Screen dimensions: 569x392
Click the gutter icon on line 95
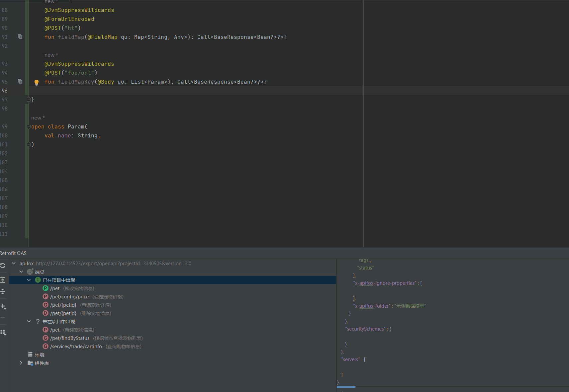(20, 81)
